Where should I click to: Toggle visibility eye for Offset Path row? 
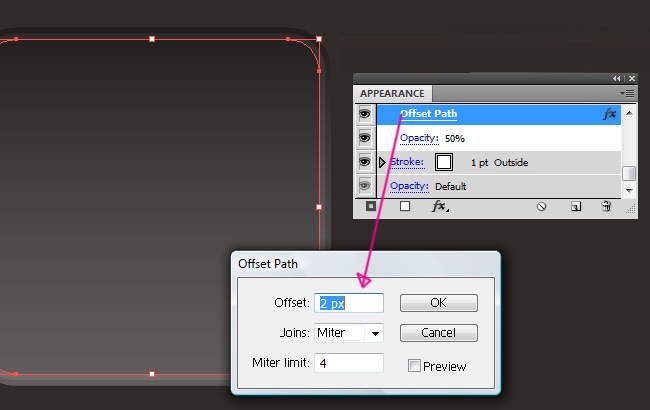(364, 114)
